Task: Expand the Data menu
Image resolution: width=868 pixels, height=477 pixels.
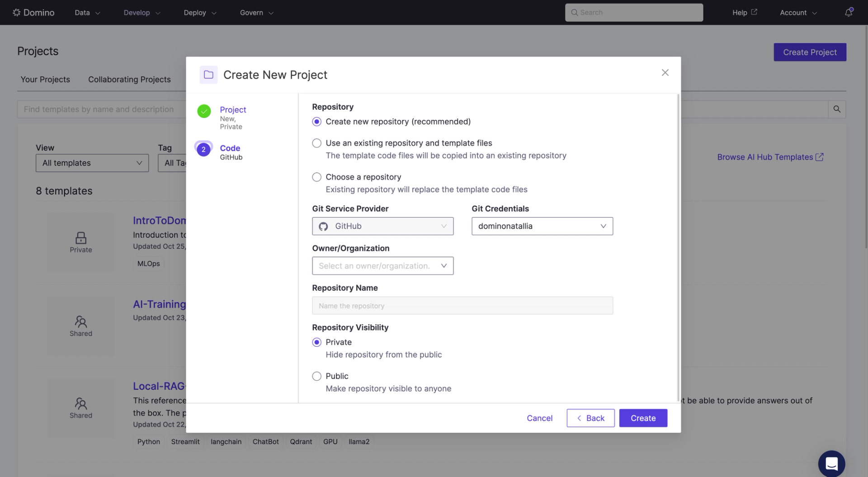Action: click(x=87, y=13)
